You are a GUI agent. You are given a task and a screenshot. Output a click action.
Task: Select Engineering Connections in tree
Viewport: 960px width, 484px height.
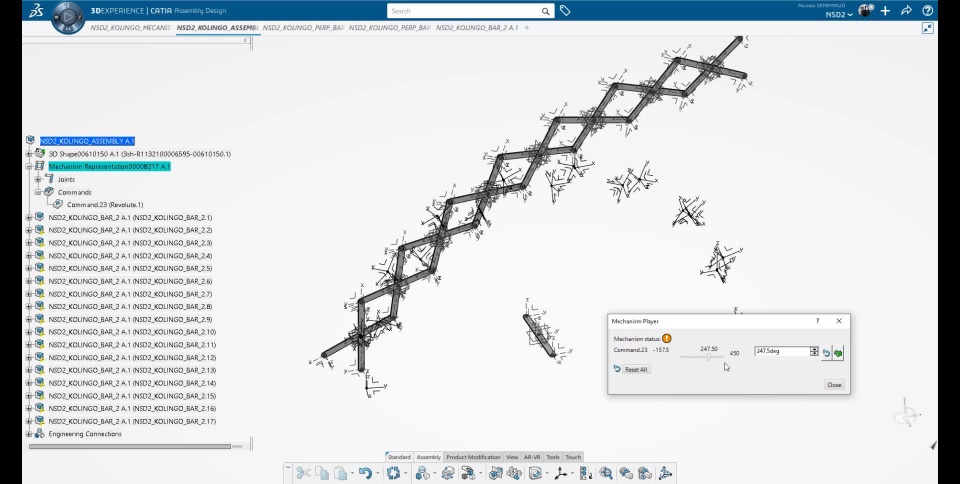tap(84, 434)
